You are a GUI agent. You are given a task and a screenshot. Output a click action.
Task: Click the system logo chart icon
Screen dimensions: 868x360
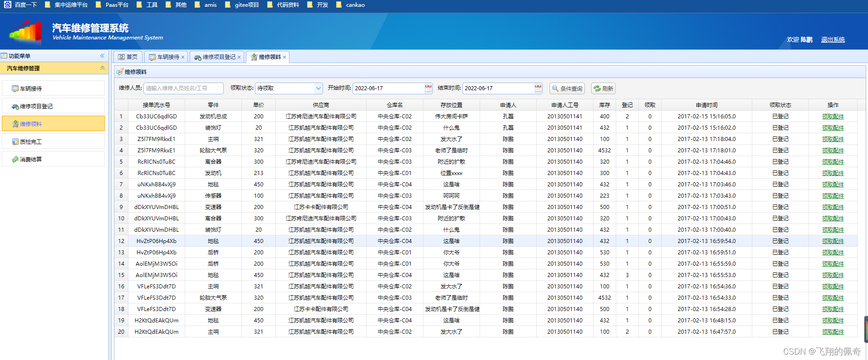tap(25, 31)
